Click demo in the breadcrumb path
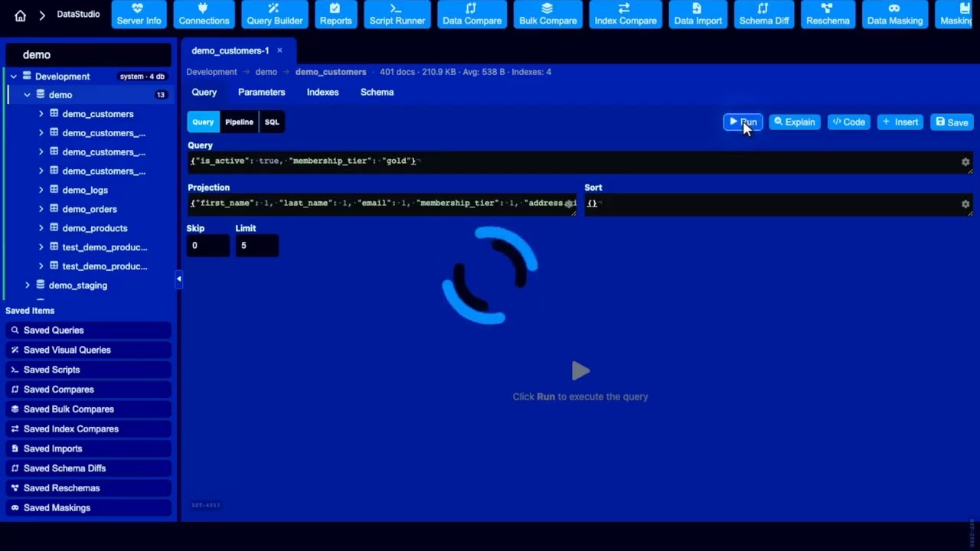Screen dimensions: 980x551 pyautogui.click(x=266, y=72)
